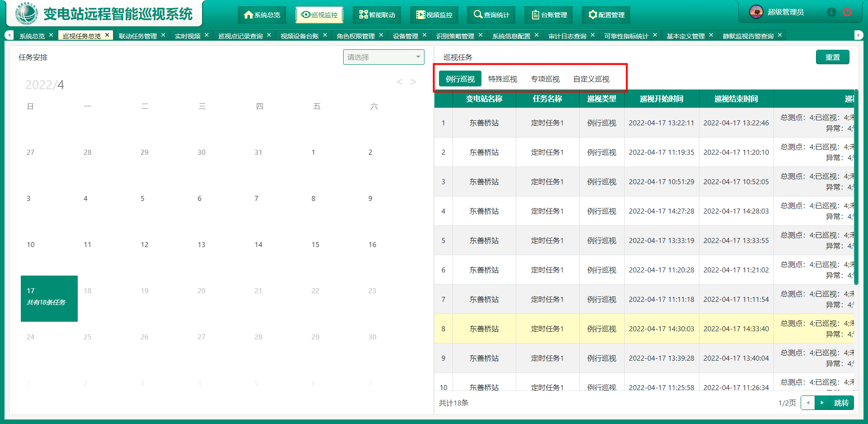Screen dimensions: 868x424
Task: Expand the 请选择 dropdown in task schedule
Action: click(x=383, y=57)
